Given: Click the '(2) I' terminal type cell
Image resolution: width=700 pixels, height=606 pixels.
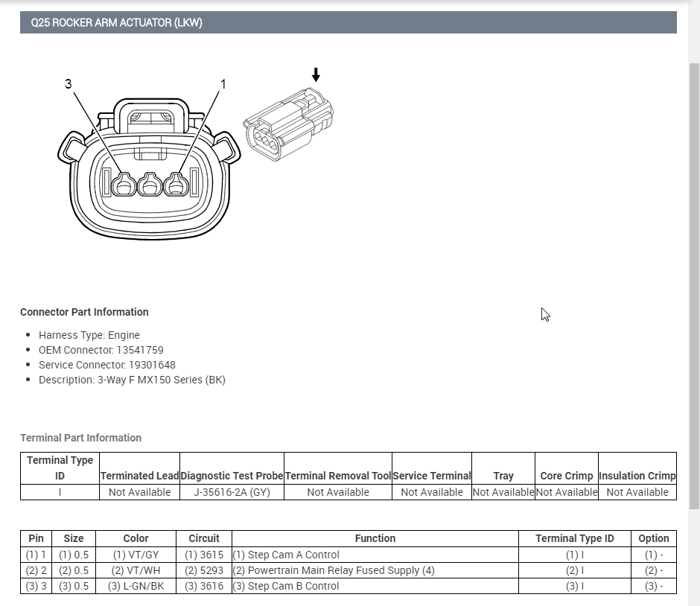Looking at the screenshot, I should coord(575,570).
